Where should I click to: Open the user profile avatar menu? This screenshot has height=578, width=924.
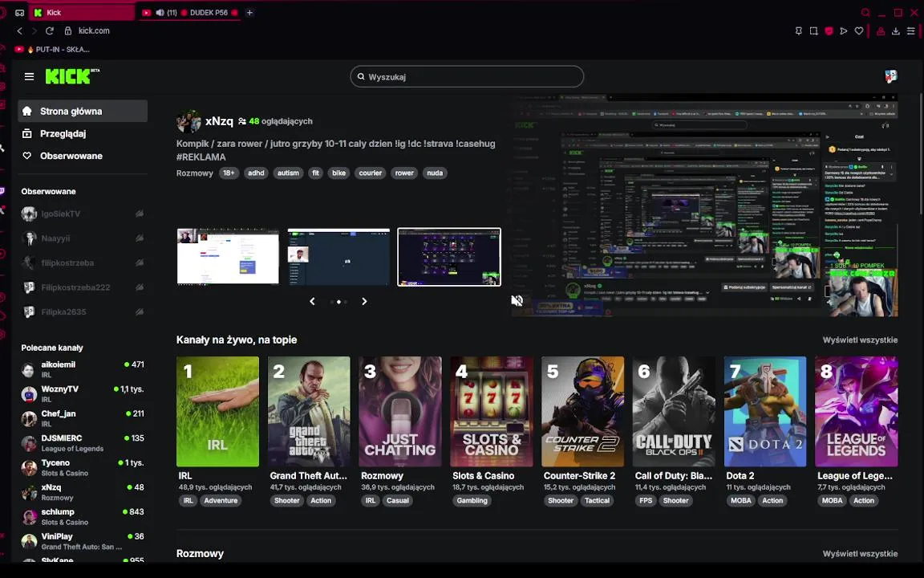click(891, 76)
